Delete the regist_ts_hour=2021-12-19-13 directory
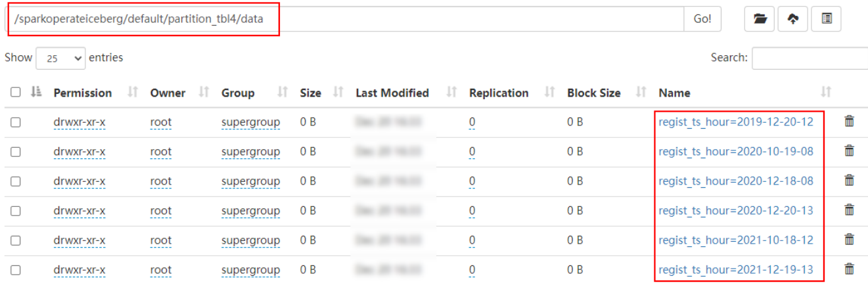Viewport: 868px width, 287px height. 849,269
